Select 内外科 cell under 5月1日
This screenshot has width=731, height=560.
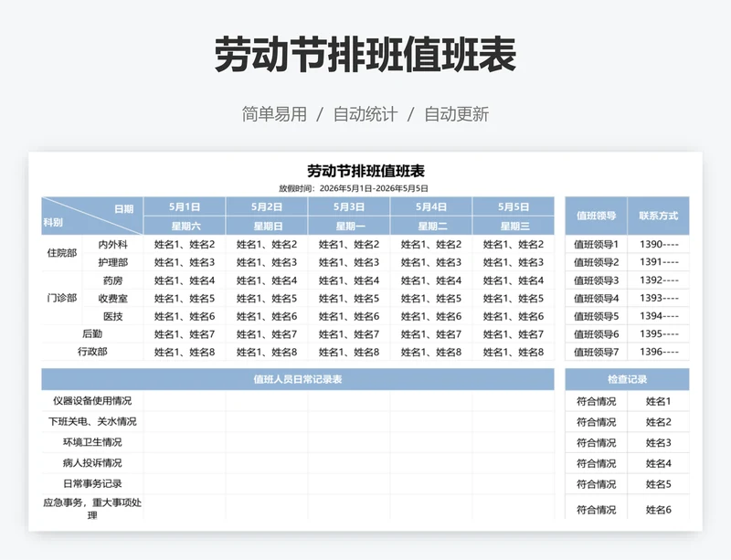tap(185, 244)
